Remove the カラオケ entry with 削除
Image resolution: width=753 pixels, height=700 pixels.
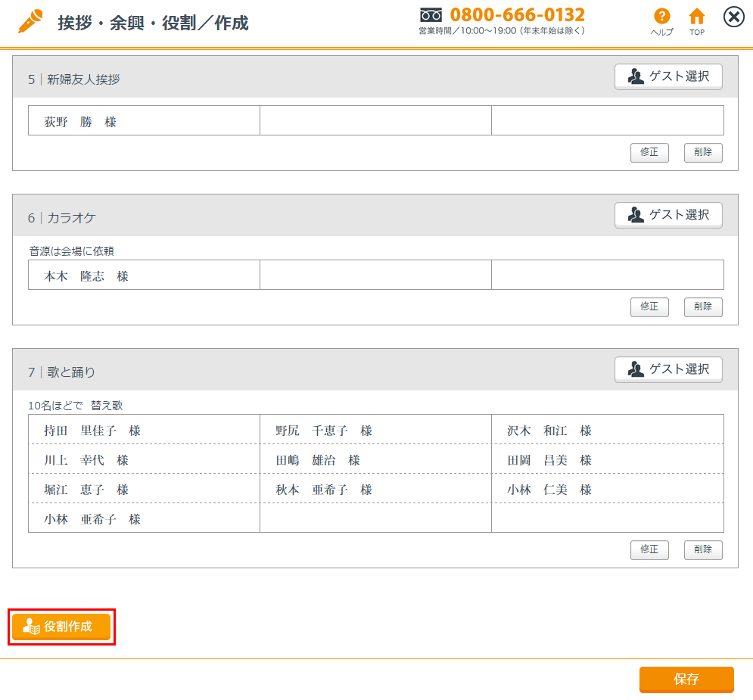click(703, 306)
